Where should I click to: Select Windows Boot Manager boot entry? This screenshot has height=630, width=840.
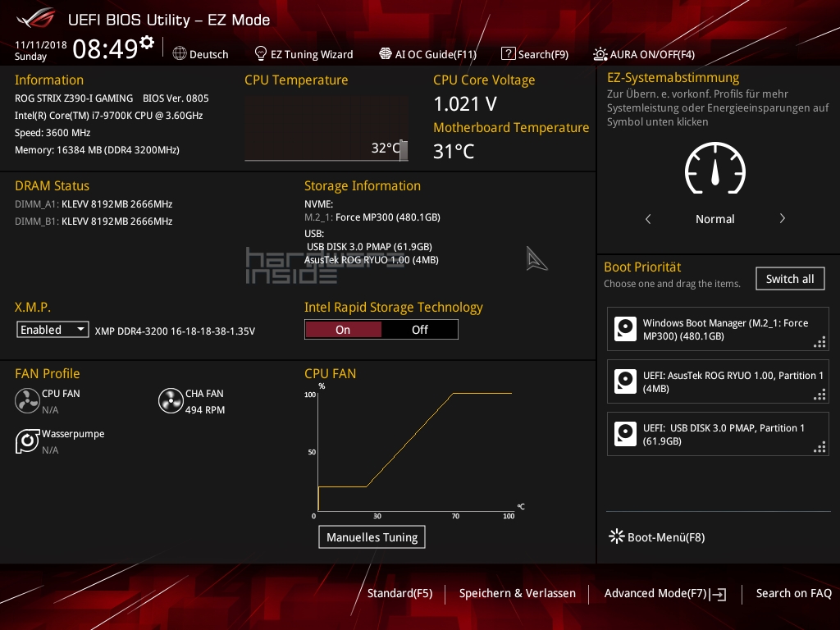click(718, 329)
